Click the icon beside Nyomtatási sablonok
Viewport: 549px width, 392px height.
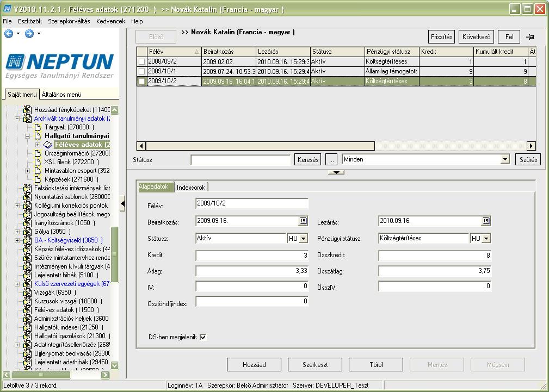click(x=27, y=196)
